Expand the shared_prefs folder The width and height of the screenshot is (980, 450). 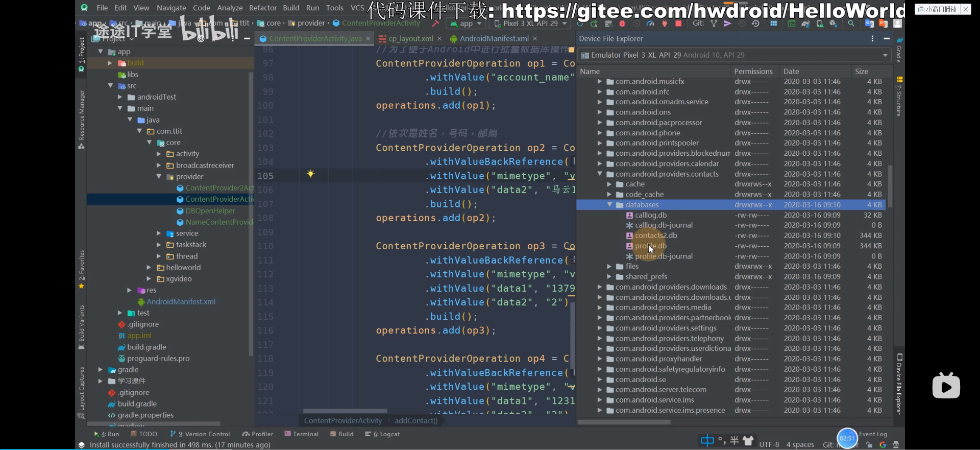pyautogui.click(x=609, y=277)
